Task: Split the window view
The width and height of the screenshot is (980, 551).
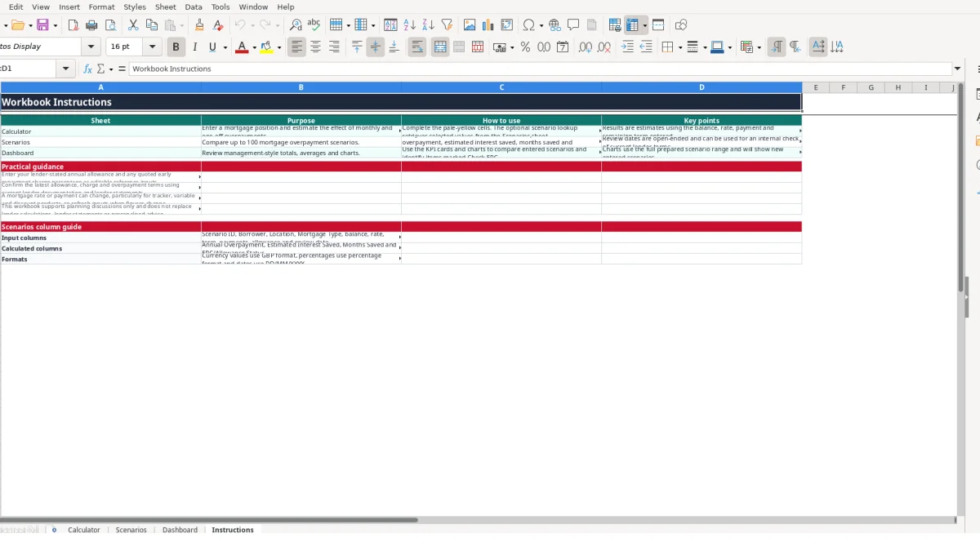Action: (x=658, y=25)
